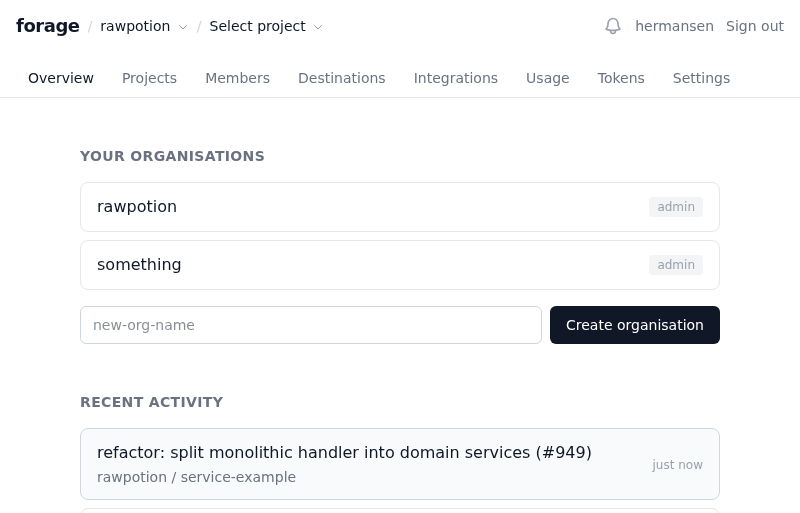View the Usage tab
This screenshot has width=800, height=513.
coord(547,78)
